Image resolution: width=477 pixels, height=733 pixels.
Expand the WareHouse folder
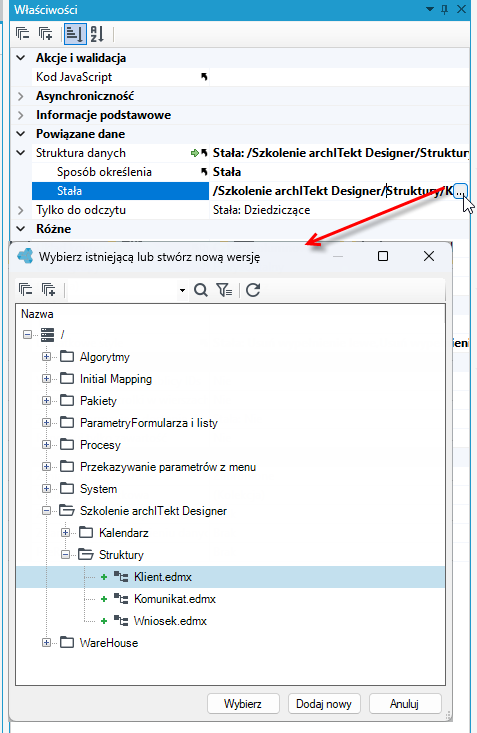pos(46,643)
